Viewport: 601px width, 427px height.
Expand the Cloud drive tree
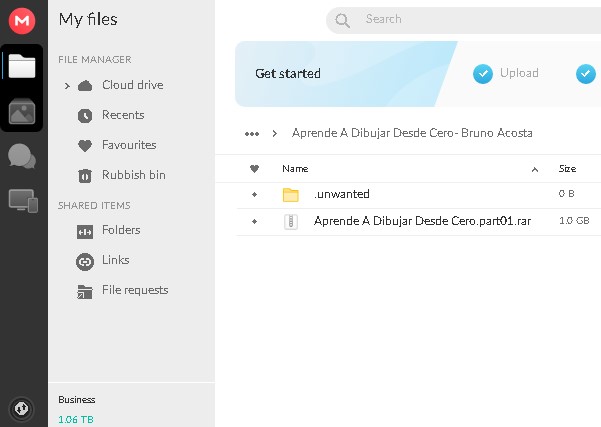tap(67, 86)
